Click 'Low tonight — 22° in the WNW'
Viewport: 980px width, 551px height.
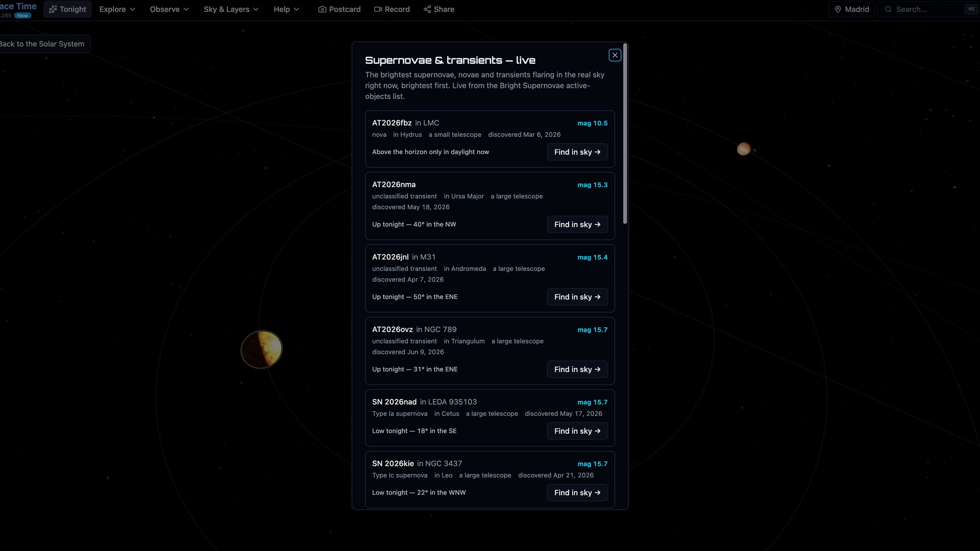coord(419,493)
